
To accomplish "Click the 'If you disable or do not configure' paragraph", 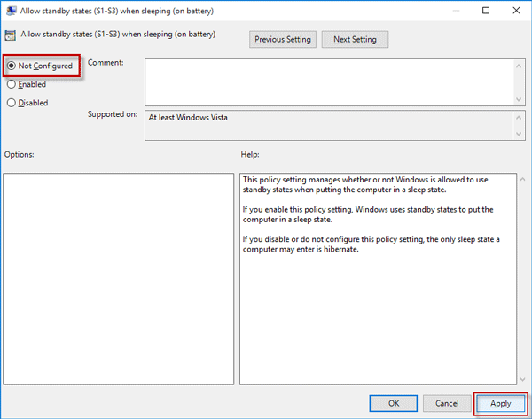I will pos(372,244).
